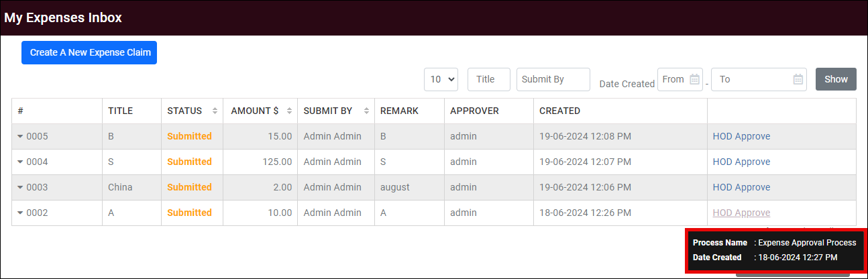868x279 pixels.
Task: Open calendar icon in To date field
Action: point(798,79)
